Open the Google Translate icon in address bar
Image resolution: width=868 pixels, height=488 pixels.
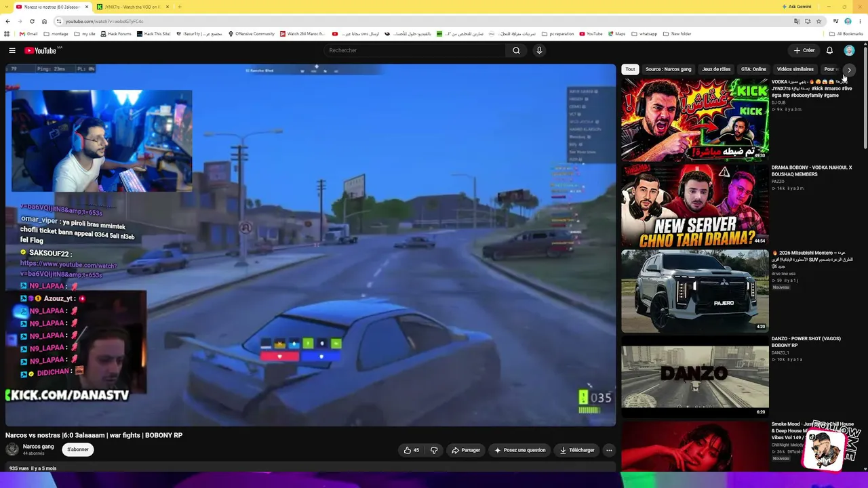[x=797, y=21]
